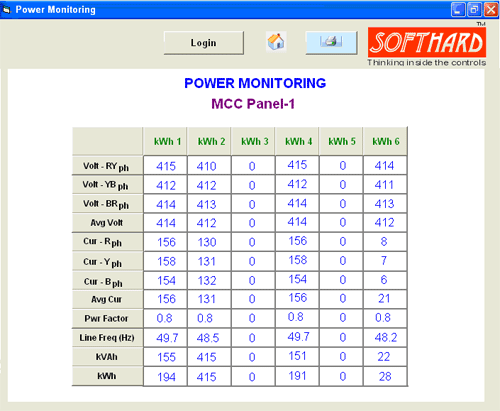Click the Volt - RY ph row label

108,166
